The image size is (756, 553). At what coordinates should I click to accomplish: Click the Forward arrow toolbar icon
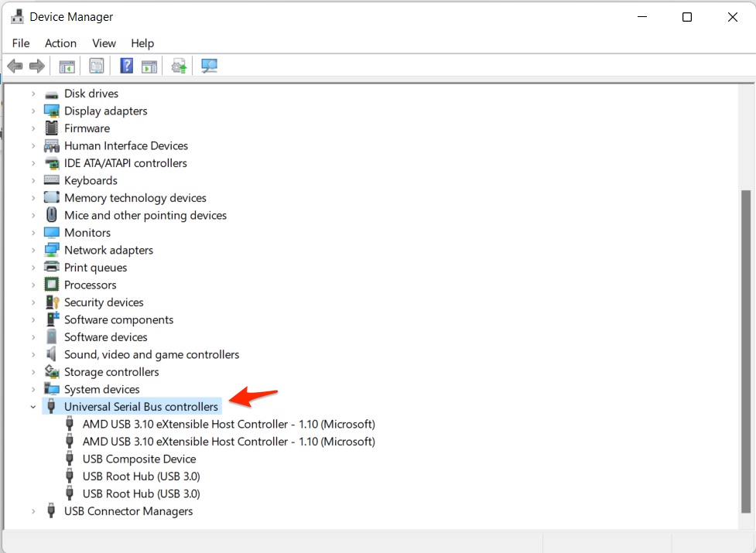coord(36,67)
